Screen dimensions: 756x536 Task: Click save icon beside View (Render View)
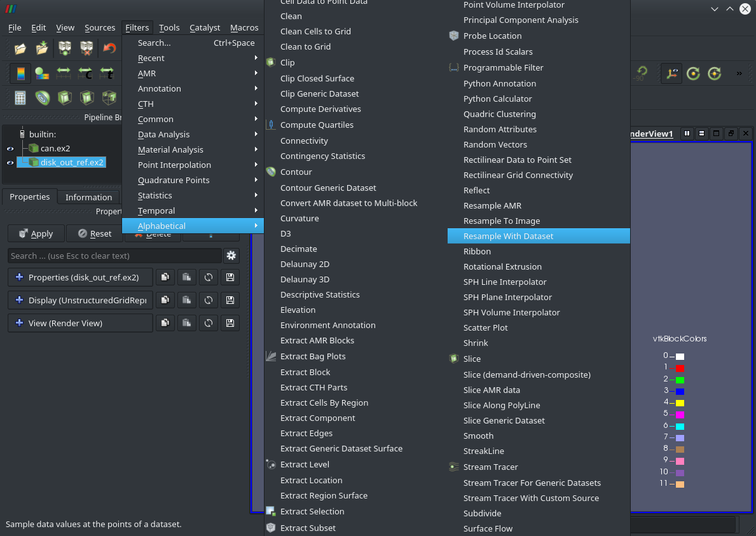230,323
